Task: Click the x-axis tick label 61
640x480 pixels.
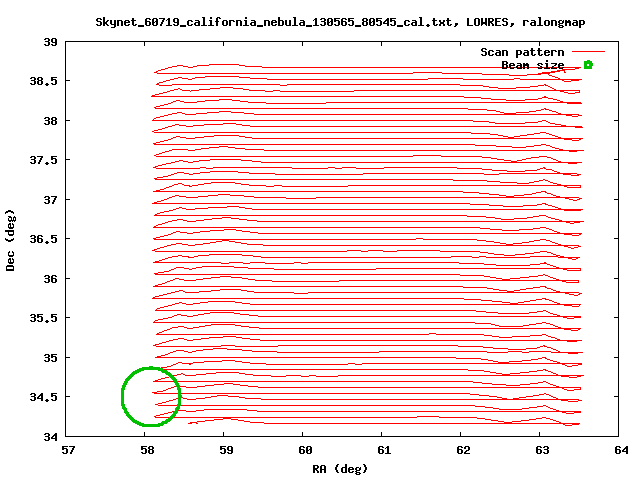Action: click(384, 450)
